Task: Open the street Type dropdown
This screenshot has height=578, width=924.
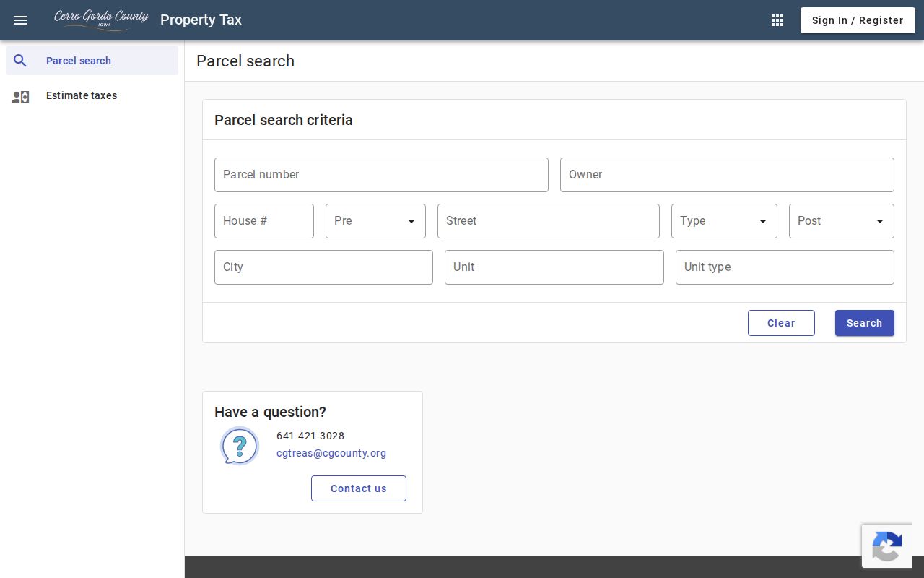Action: click(x=724, y=221)
